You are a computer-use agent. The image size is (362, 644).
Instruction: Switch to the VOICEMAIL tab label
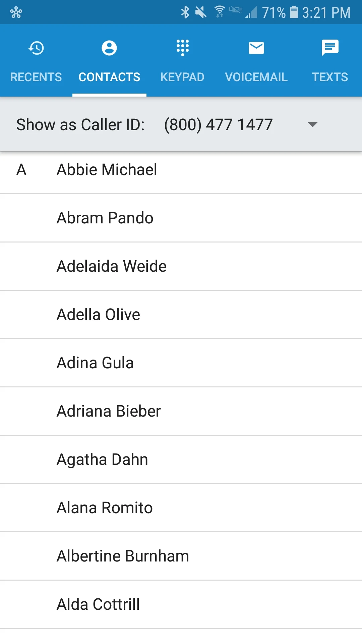pos(256,77)
